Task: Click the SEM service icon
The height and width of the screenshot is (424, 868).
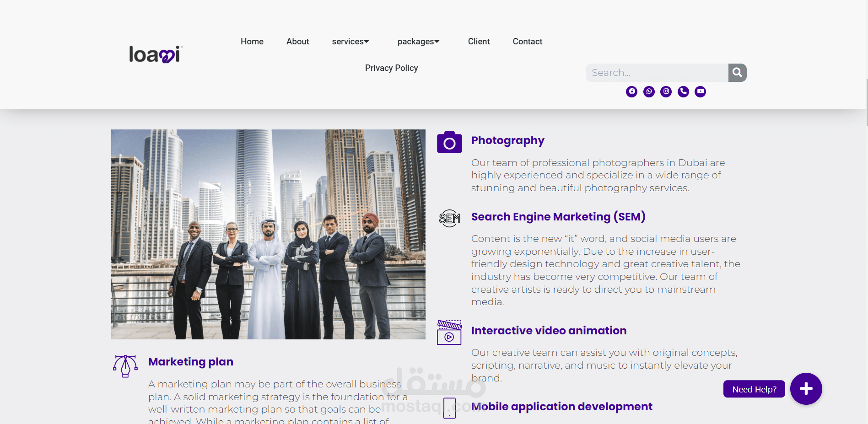Action: pyautogui.click(x=449, y=218)
